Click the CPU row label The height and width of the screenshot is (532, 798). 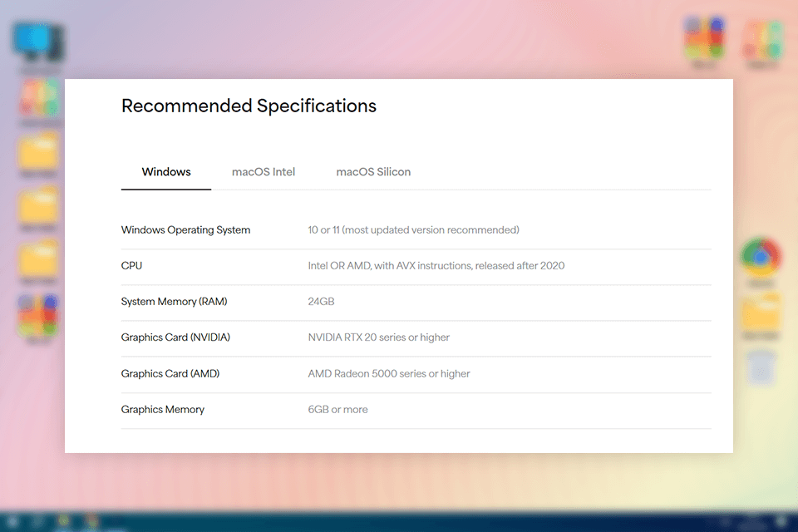tap(131, 266)
